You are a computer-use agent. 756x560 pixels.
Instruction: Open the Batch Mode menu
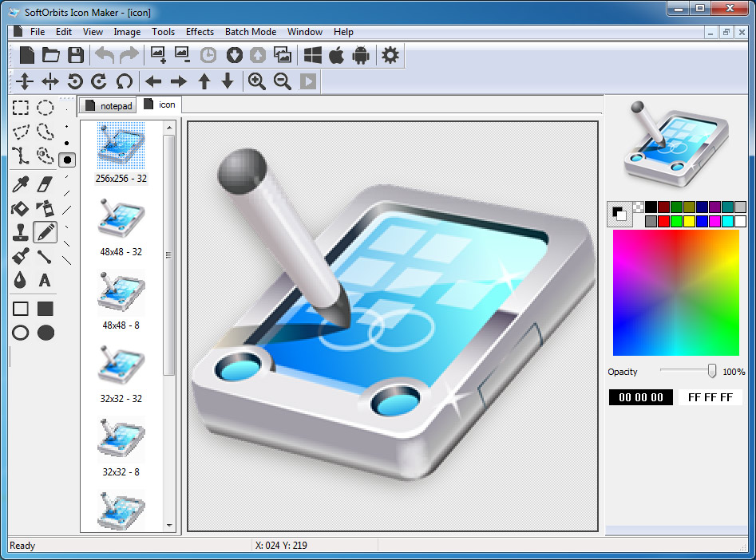point(250,32)
